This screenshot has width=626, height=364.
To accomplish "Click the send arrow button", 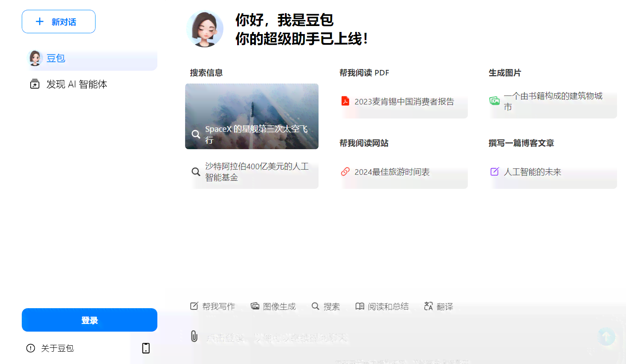I will 606,337.
